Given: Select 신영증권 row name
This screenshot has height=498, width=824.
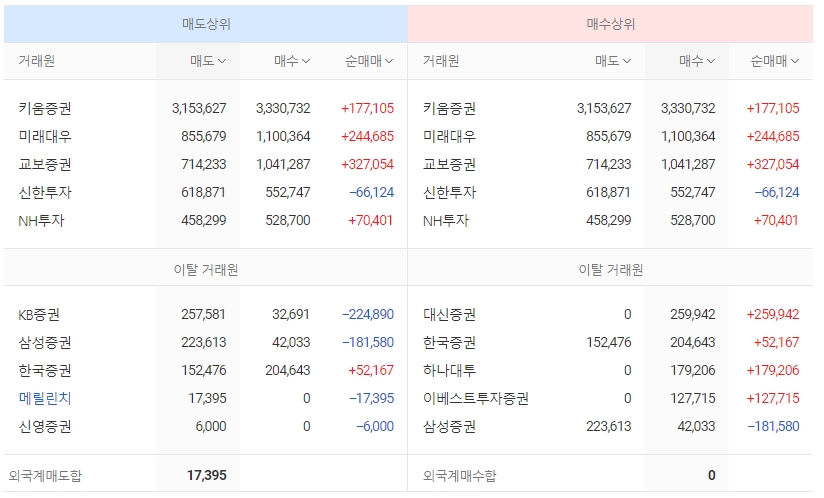Looking at the screenshot, I should [x=45, y=426].
